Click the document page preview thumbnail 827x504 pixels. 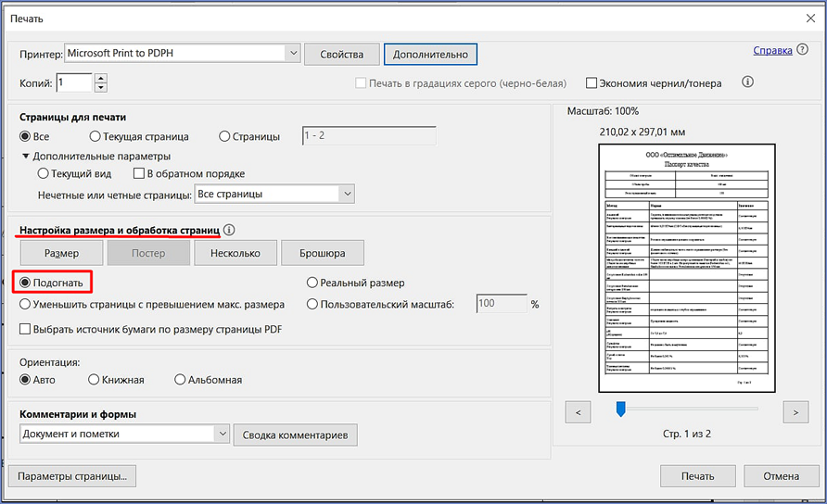point(687,269)
